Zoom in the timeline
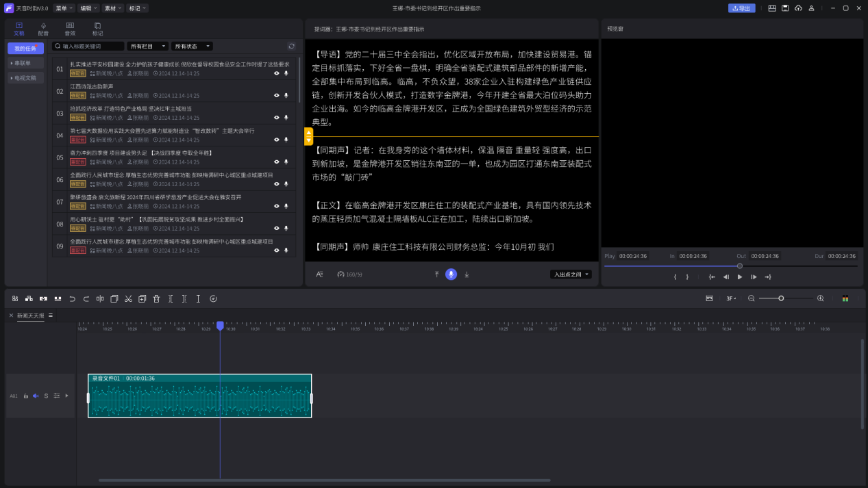Image resolution: width=868 pixels, height=488 pixels. [821, 298]
